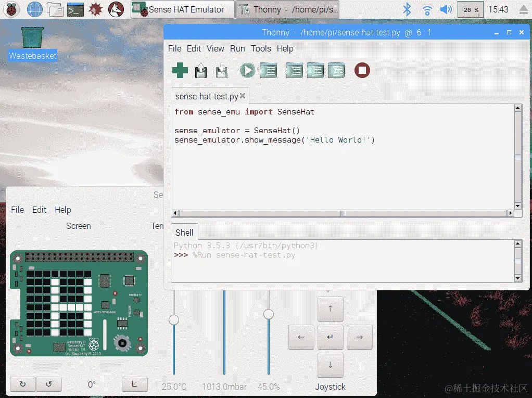Click the '%Run sense-hat-test.py' shell line
The image size is (532, 398).
pyautogui.click(x=244, y=255)
